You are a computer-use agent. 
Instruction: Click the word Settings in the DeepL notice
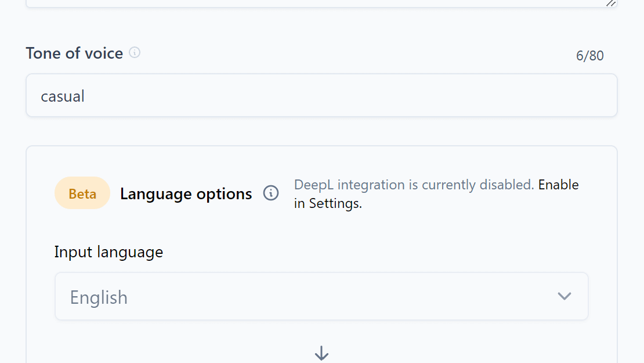pos(334,203)
